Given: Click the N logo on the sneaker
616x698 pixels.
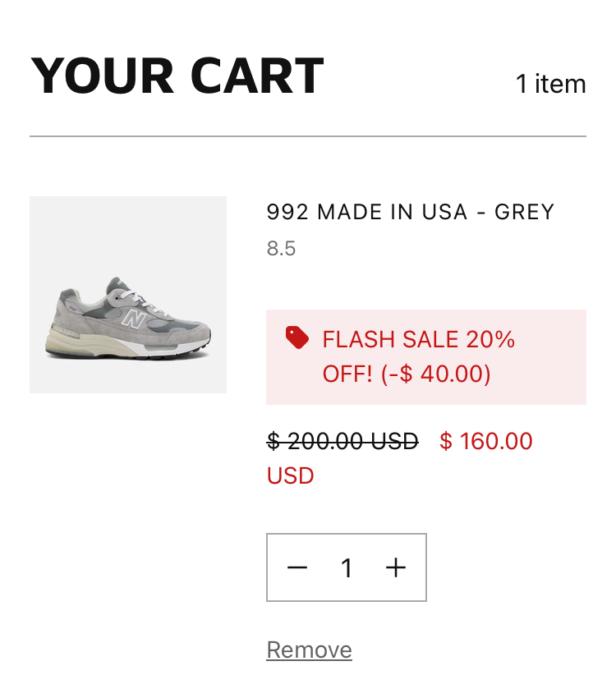Looking at the screenshot, I should point(134,318).
